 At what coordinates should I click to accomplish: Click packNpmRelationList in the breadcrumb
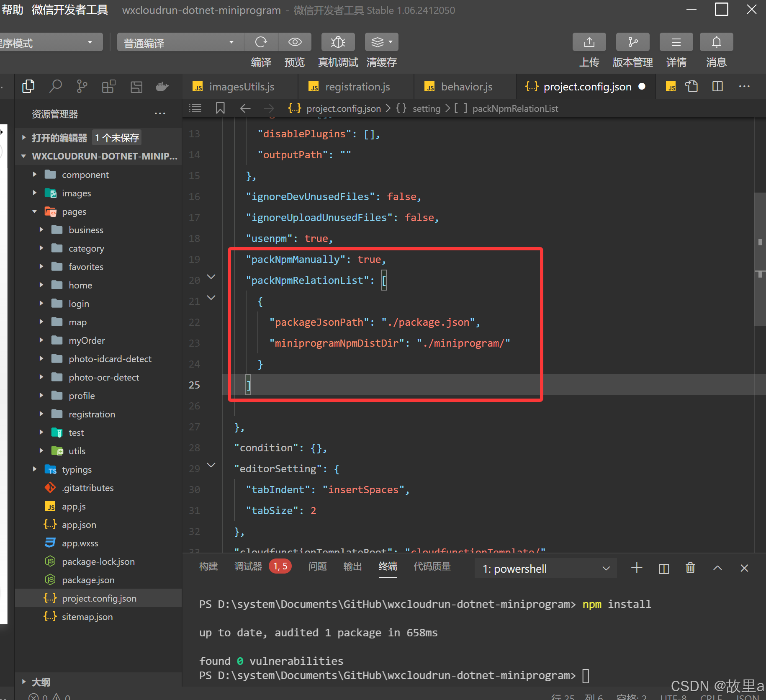coord(515,108)
